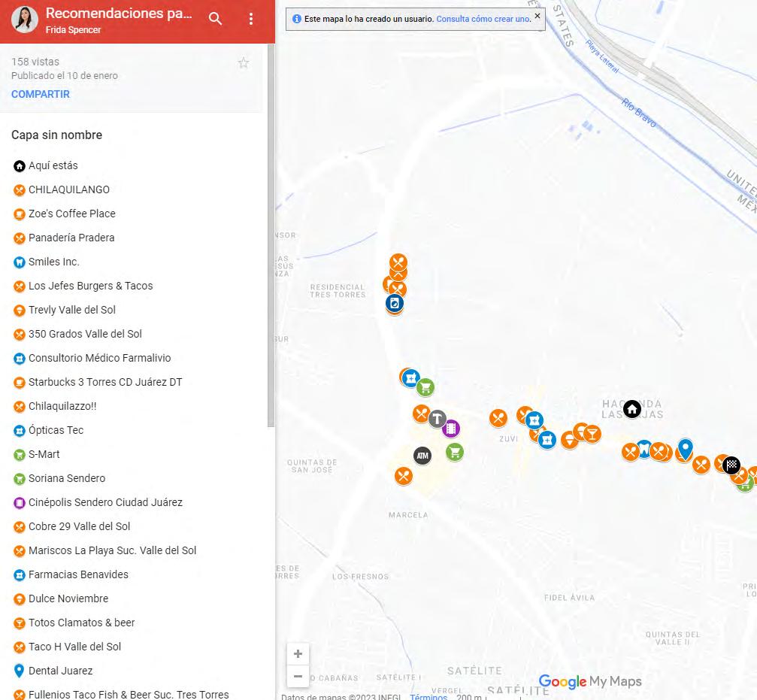Select Ópticas Tec in the list
The height and width of the screenshot is (700, 757).
56,431
